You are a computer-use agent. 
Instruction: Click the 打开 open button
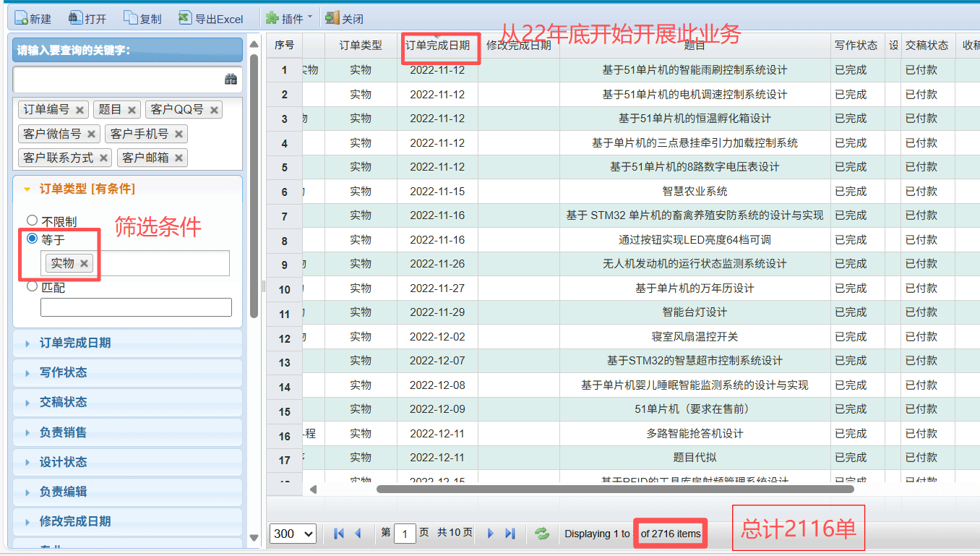click(x=87, y=19)
